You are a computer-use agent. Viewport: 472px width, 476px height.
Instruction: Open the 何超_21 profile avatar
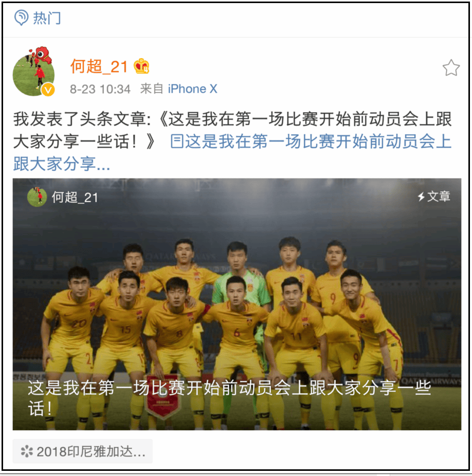tap(33, 72)
